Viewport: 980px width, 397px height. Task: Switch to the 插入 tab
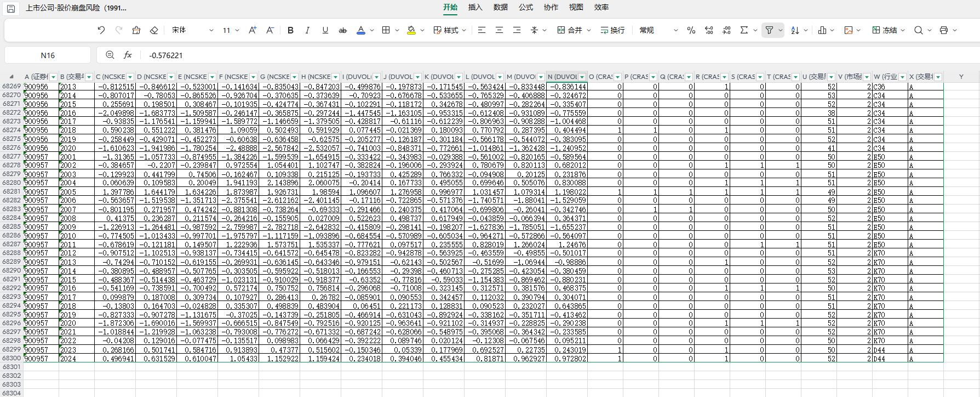475,7
